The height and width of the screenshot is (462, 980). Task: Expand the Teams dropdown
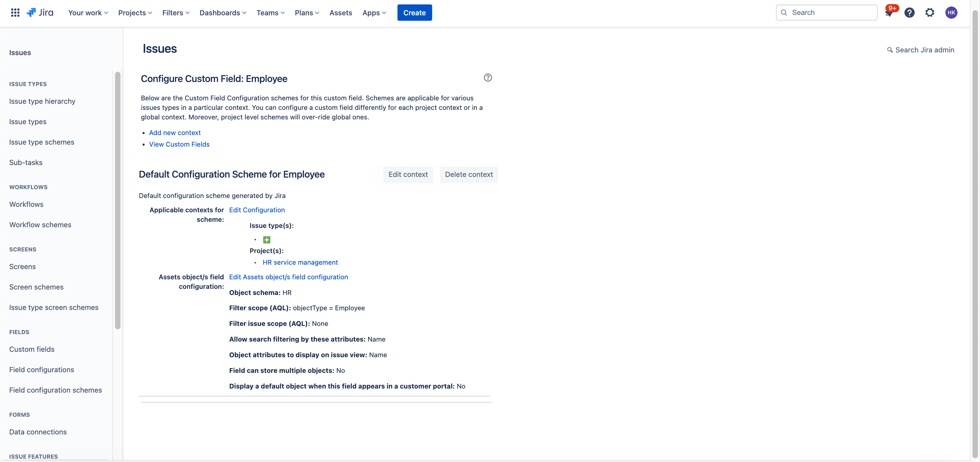271,13
